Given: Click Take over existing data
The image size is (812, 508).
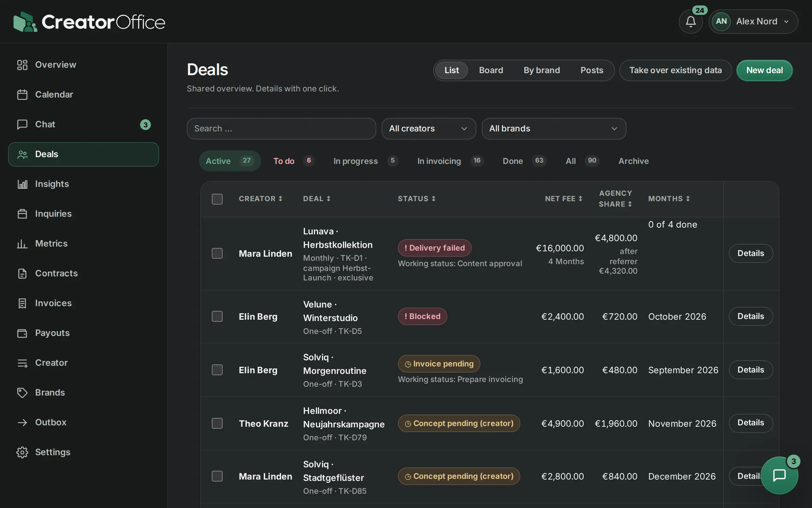Looking at the screenshot, I should (675, 70).
